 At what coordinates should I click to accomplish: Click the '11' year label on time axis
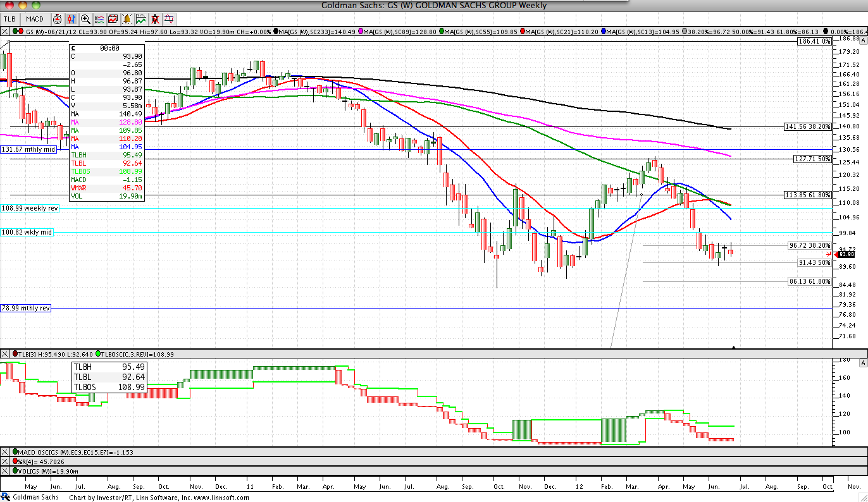(251, 487)
